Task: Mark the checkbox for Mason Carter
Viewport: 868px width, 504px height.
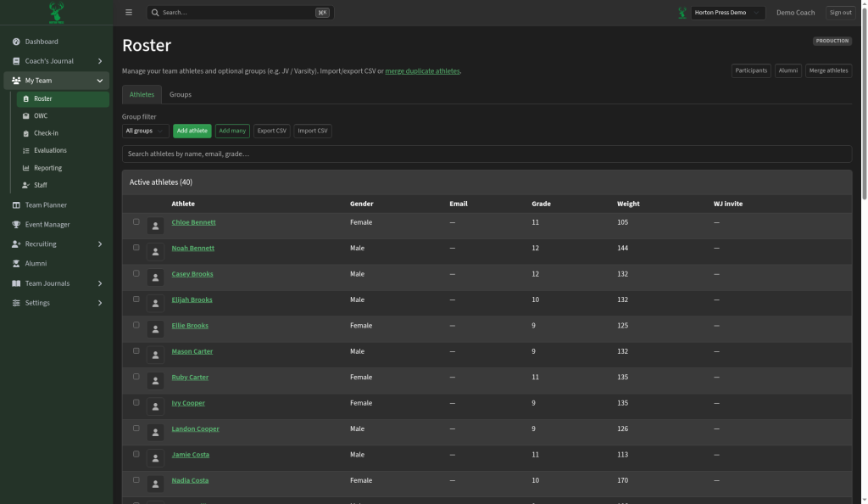Action: pos(136,350)
